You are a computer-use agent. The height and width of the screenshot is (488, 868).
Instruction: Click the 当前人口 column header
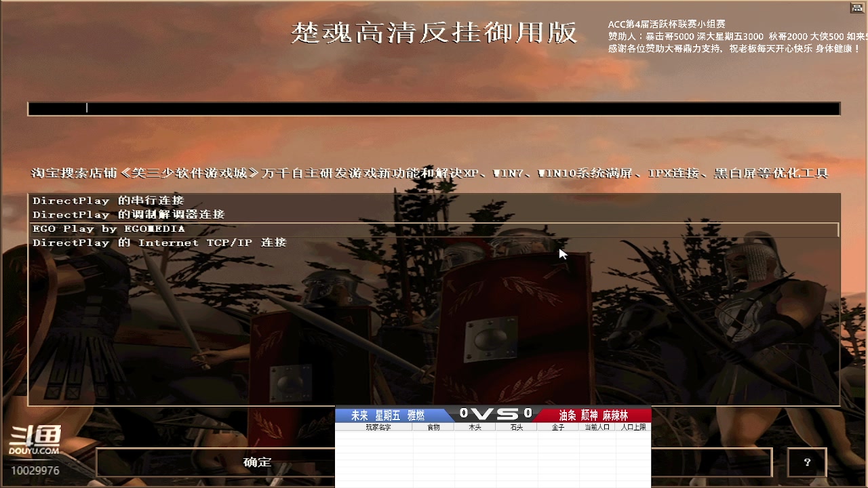(x=597, y=427)
